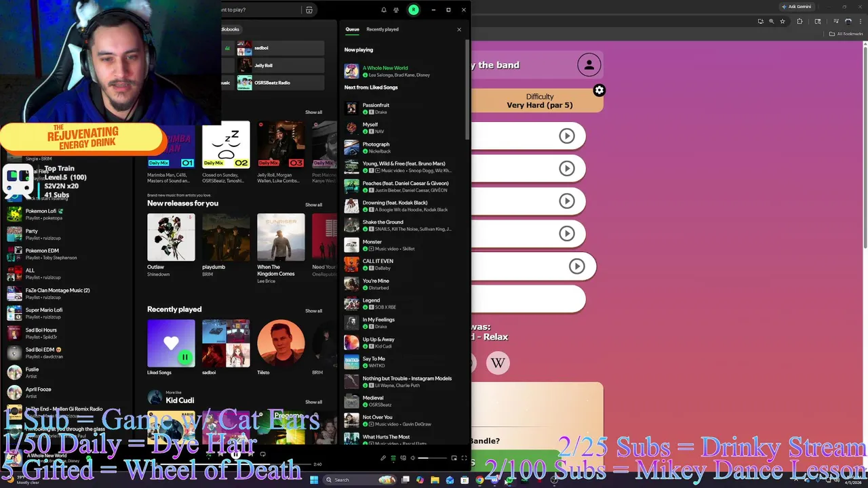This screenshot has height=488, width=868.
Task: Click the Wikipedia W icon in game page
Action: pyautogui.click(x=498, y=363)
